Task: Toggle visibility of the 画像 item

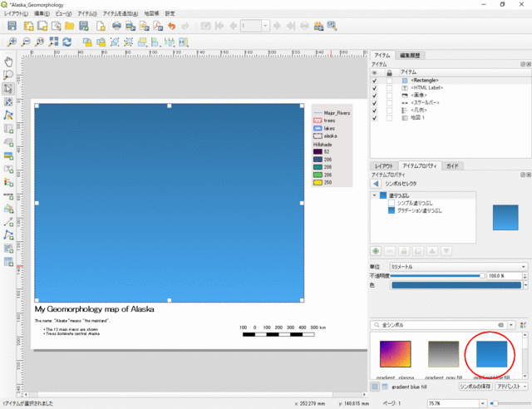Action: [x=375, y=96]
